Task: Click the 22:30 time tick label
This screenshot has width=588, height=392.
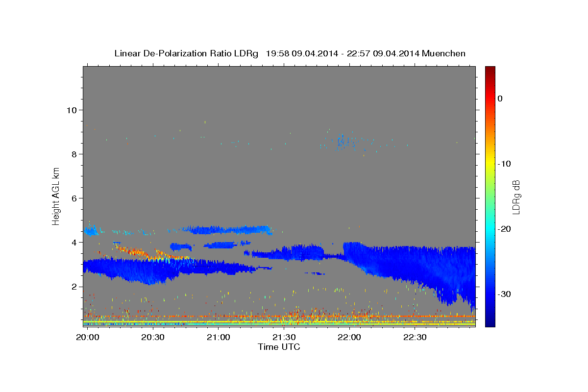Action: click(x=415, y=337)
